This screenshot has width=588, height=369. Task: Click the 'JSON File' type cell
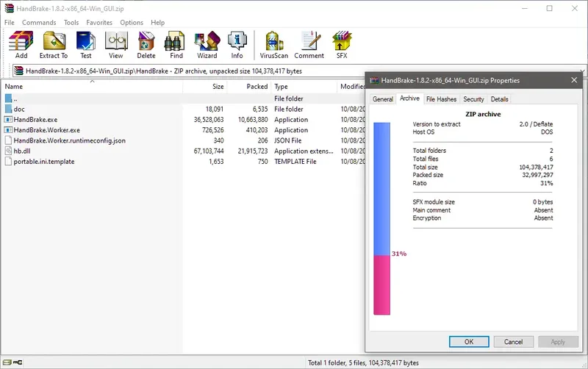coord(287,140)
